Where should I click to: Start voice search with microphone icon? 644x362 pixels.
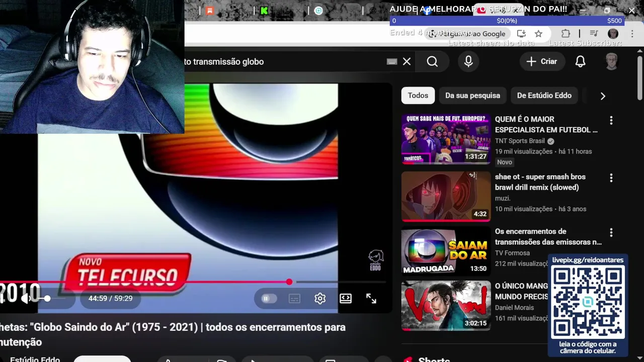point(468,61)
